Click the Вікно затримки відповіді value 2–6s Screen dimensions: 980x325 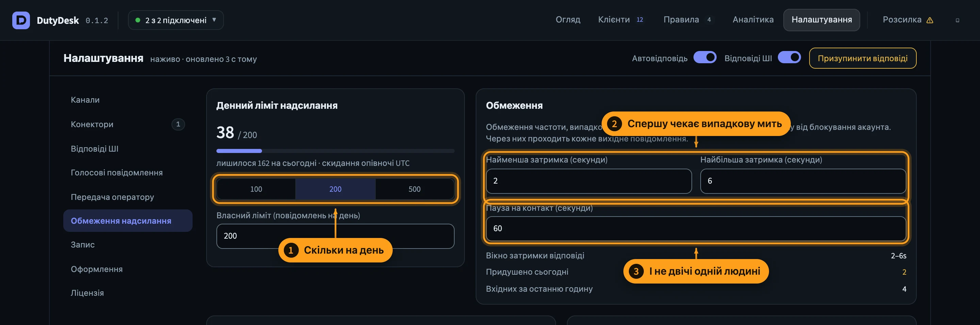coord(898,256)
